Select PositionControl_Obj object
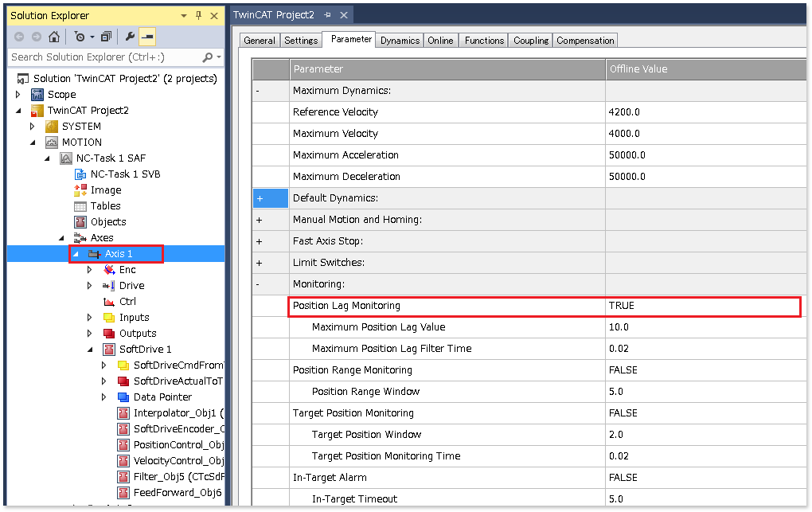Image resolution: width=812 pixels, height=512 pixels. click(178, 445)
